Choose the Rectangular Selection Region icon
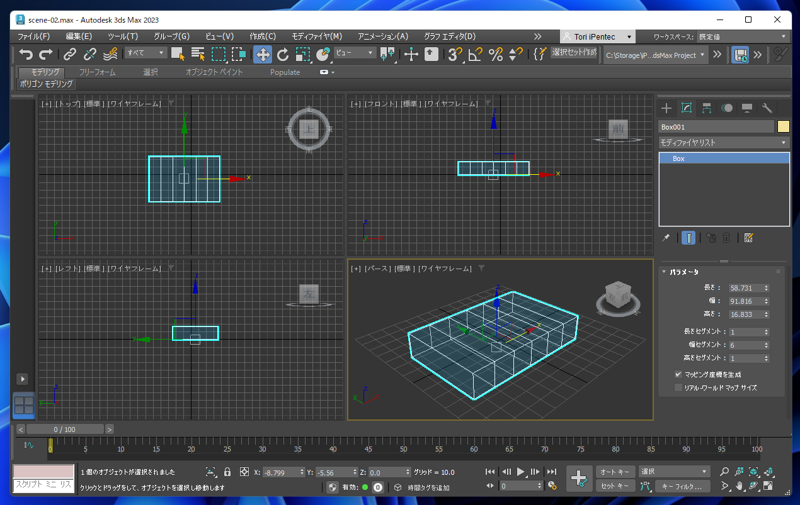The height and width of the screenshot is (505, 800). coord(219,54)
